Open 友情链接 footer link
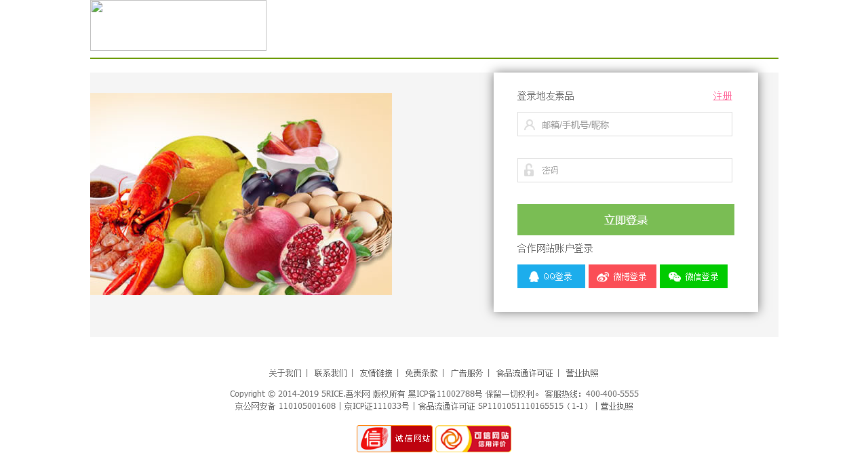 tap(376, 373)
